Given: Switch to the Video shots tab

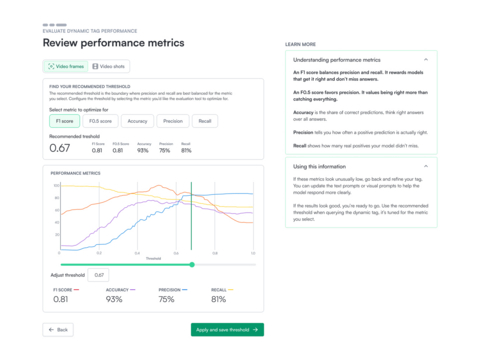Looking at the screenshot, I should click(x=109, y=66).
